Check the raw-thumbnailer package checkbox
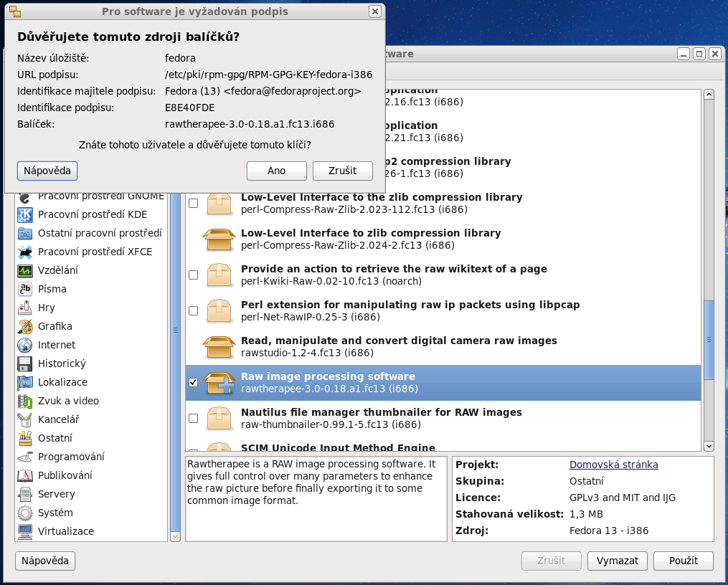 click(x=194, y=419)
